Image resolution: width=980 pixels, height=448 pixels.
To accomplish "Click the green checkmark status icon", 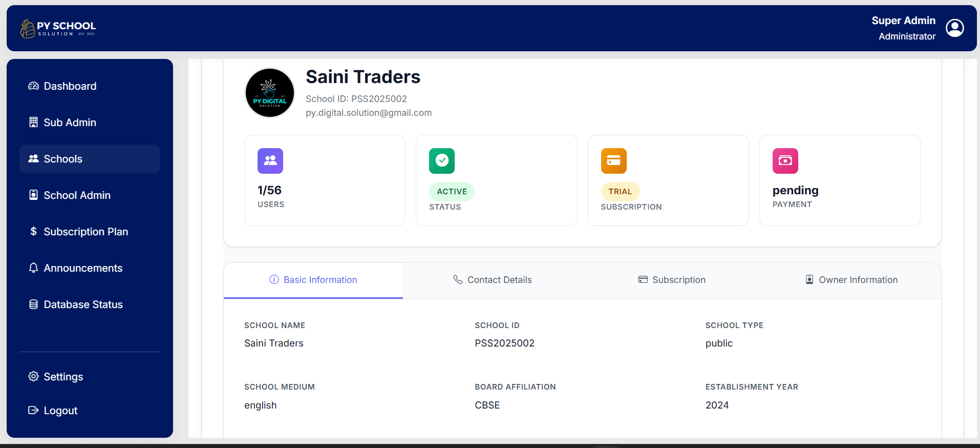I will pyautogui.click(x=442, y=161).
